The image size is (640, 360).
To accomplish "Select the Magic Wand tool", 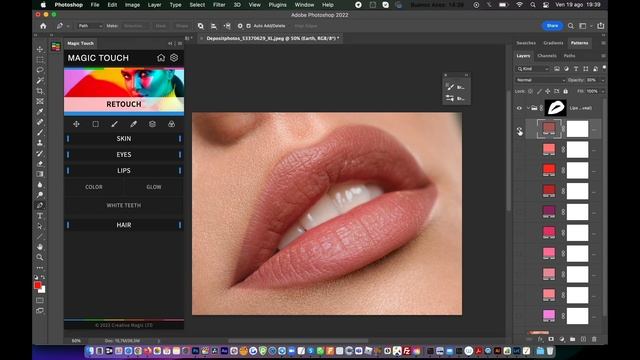I will click(40, 80).
